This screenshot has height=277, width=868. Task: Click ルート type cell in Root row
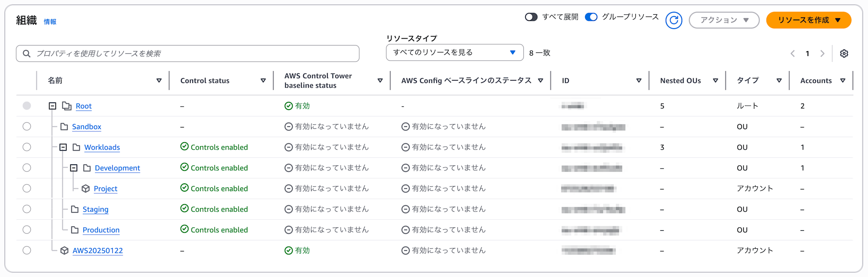point(747,106)
